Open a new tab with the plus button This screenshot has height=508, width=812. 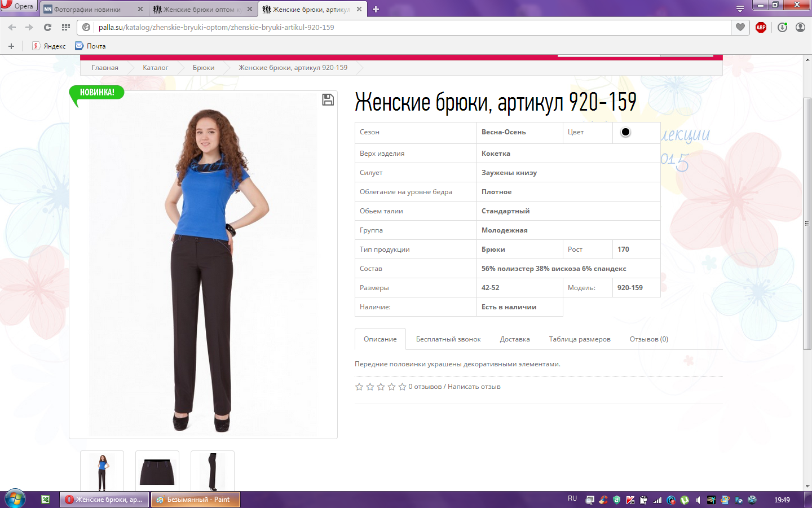coord(376,9)
